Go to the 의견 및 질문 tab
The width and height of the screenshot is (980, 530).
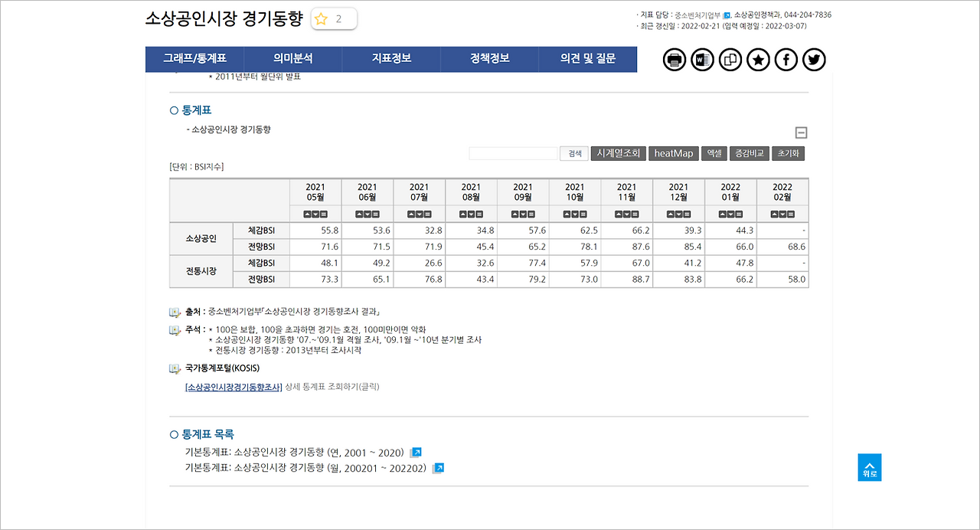coord(588,59)
